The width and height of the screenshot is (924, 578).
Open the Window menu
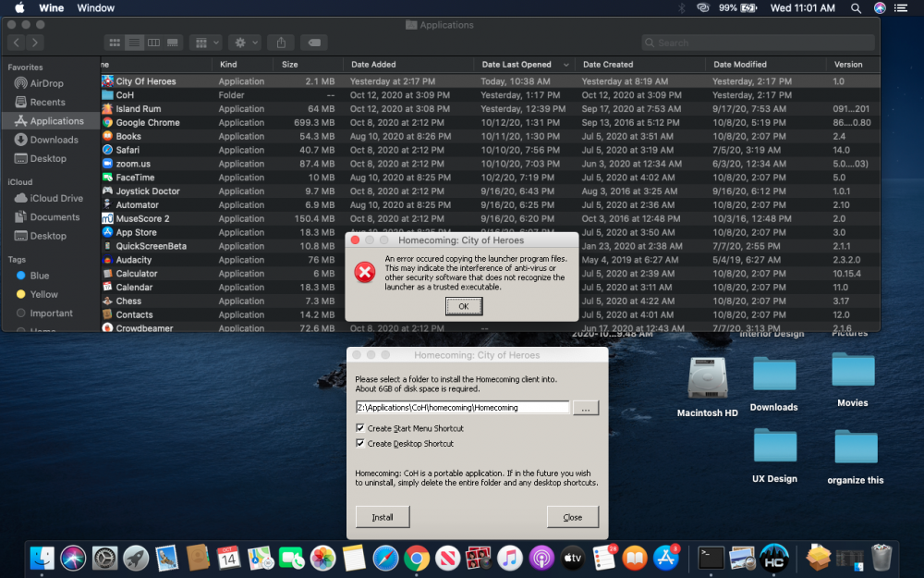95,8
